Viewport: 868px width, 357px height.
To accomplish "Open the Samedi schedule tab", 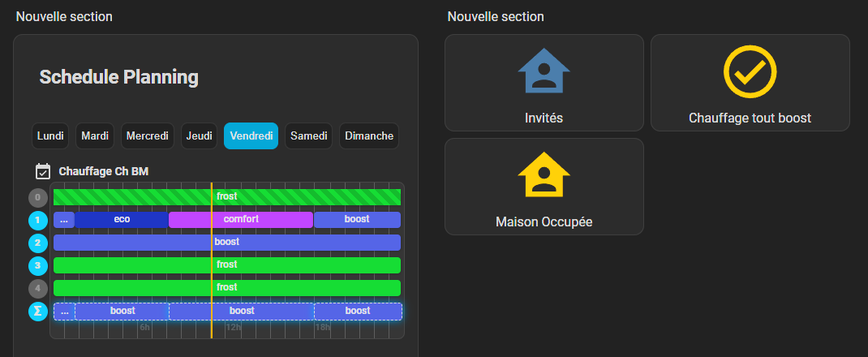I will click(309, 135).
